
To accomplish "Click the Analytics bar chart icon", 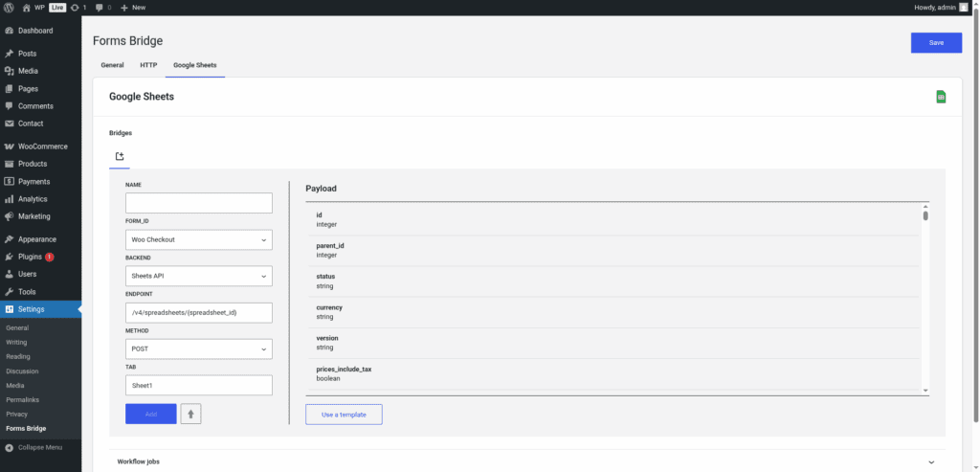I will coord(9,199).
